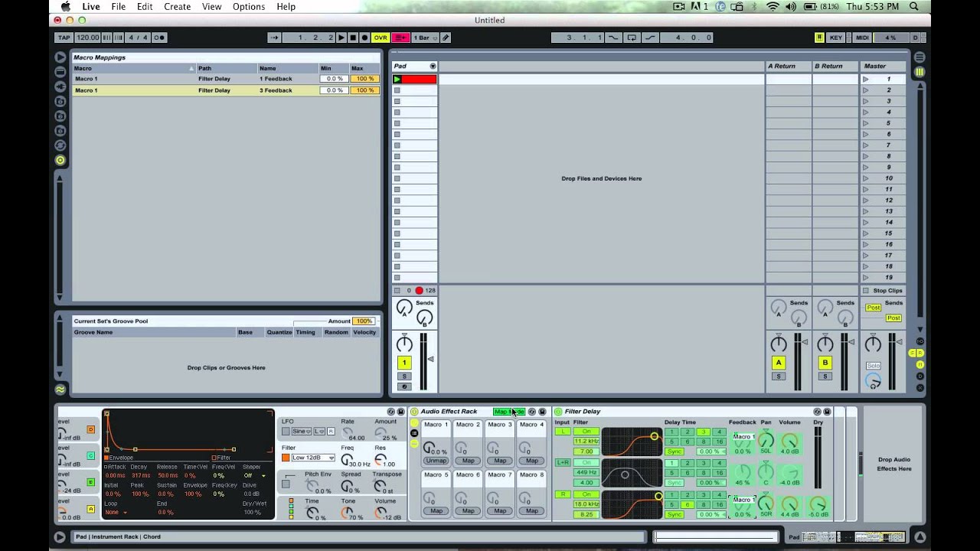
Task: Open the Help menu
Action: click(x=286, y=6)
